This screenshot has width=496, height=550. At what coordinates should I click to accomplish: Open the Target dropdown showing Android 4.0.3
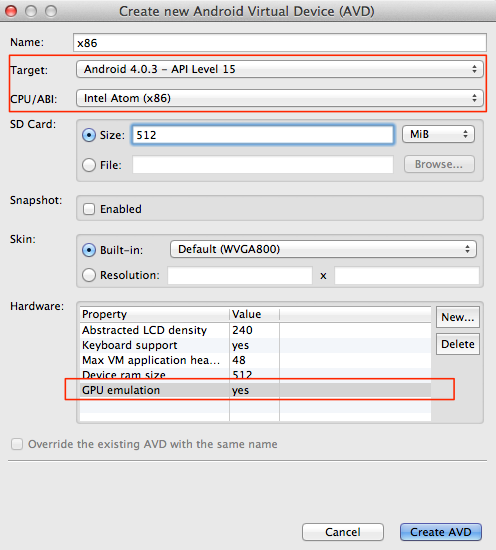tap(280, 69)
